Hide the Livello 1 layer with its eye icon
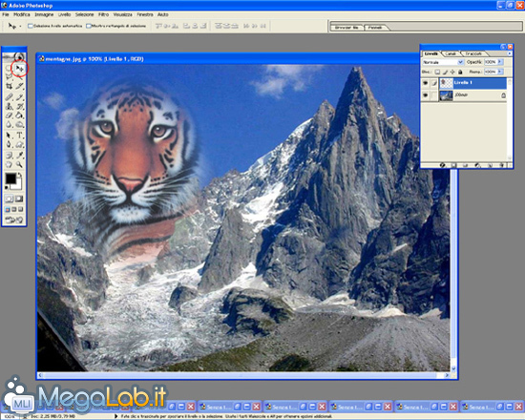Screen dimensions: 525x420 point(425,83)
